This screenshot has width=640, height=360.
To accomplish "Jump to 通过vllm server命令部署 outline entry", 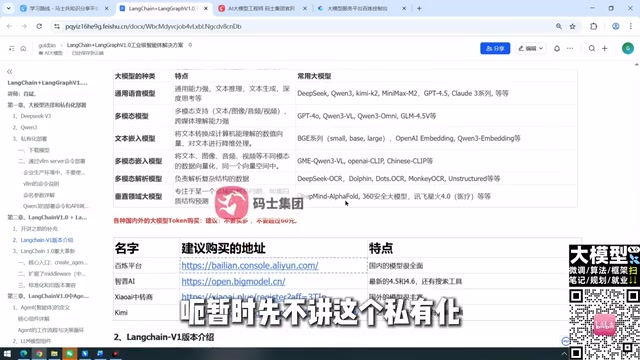I will coord(51,161).
